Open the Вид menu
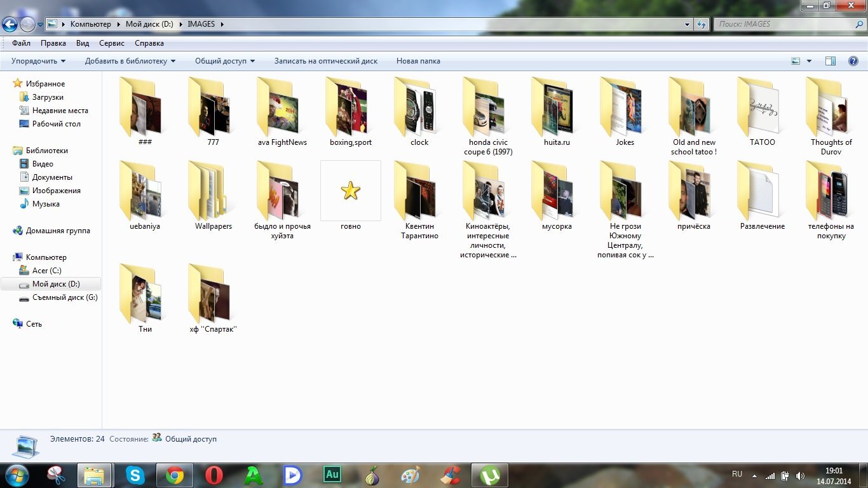Screen dimensions: 868x488 tap(83, 43)
